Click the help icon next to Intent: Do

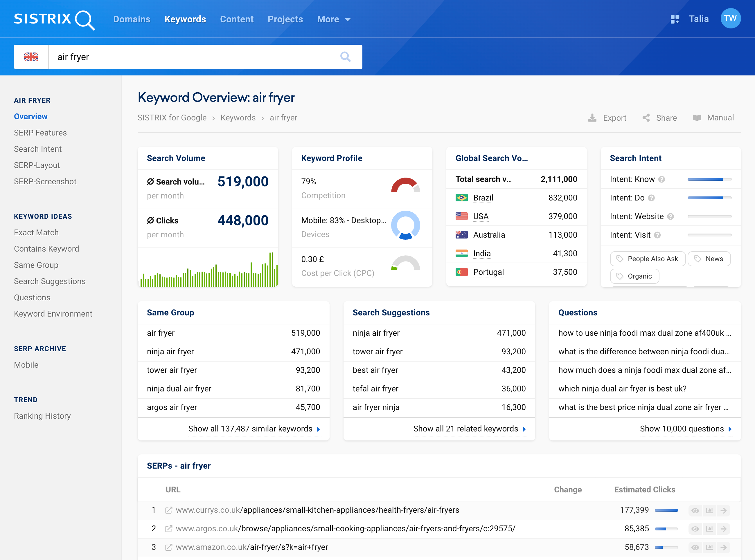click(x=651, y=198)
